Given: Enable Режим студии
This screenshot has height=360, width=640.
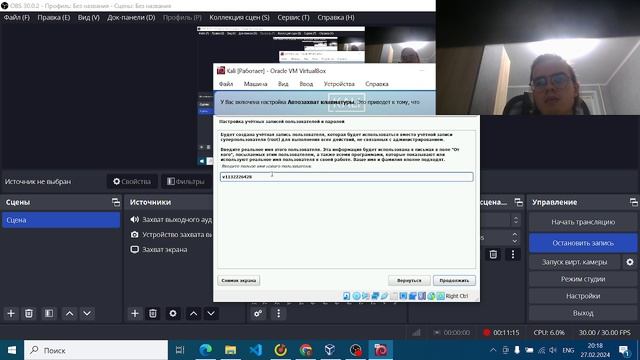Looking at the screenshot, I should 583,279.
